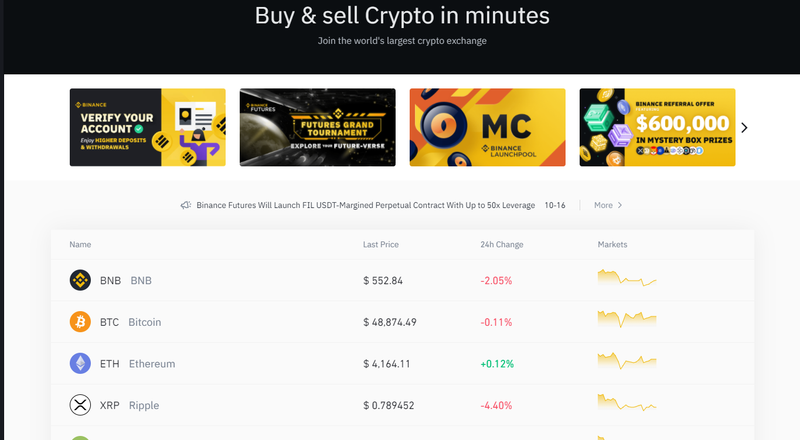Sort the table by Name column
The image size is (800, 440).
tap(80, 245)
